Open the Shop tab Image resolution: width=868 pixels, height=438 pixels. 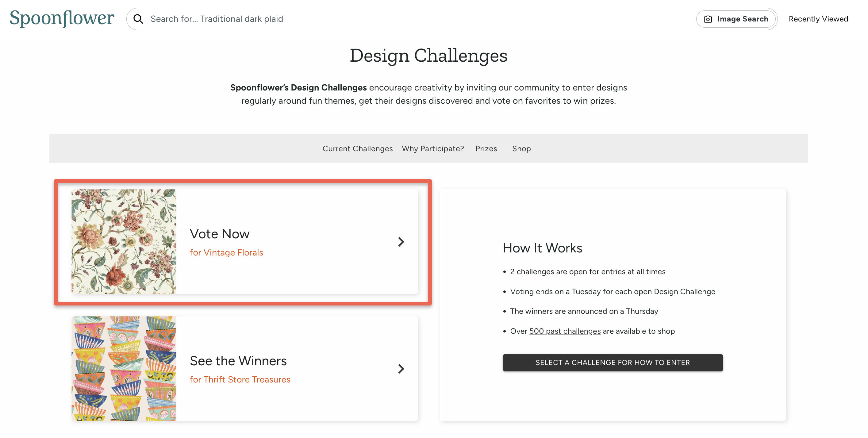pyautogui.click(x=521, y=148)
